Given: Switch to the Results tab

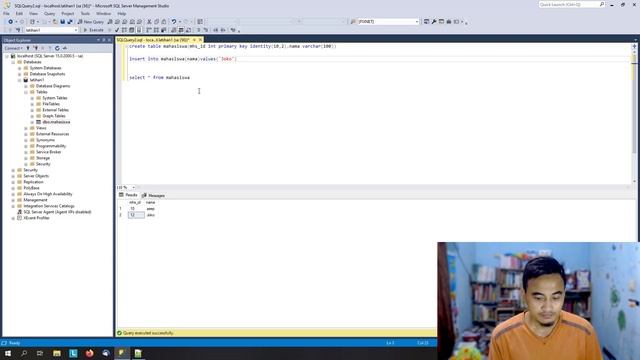Looking at the screenshot, I should pos(128,195).
